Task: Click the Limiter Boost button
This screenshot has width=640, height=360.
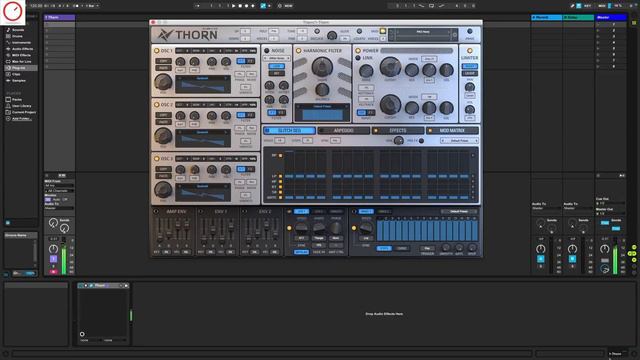Action: [469, 66]
